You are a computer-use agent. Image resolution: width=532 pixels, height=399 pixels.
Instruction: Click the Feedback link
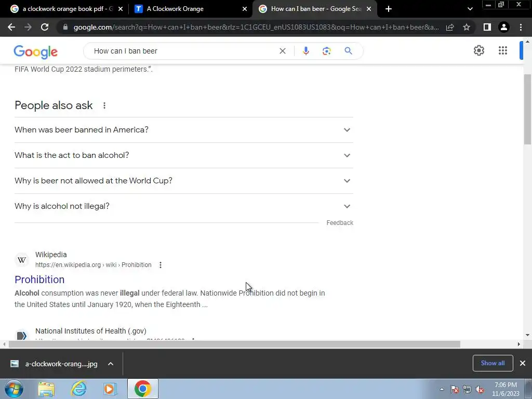click(340, 223)
